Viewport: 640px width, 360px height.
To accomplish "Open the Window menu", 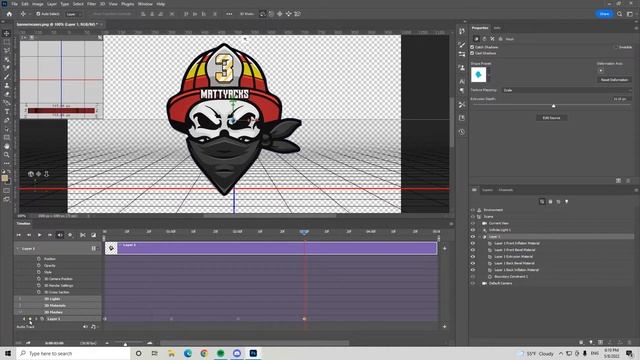I will pyautogui.click(x=145, y=4).
